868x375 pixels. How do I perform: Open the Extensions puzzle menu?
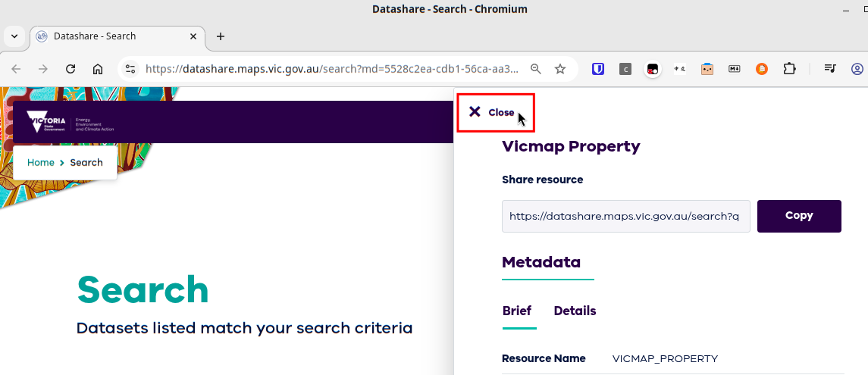coord(789,69)
